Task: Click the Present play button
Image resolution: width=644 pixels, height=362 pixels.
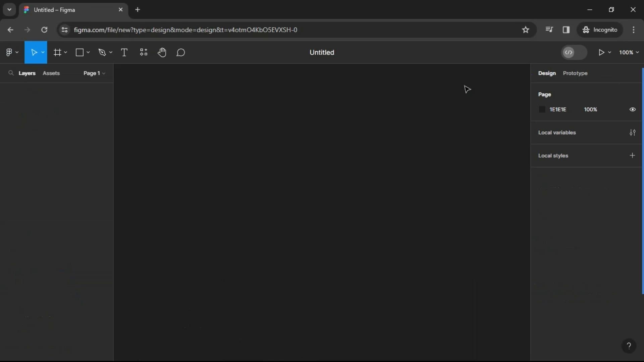Action: (x=601, y=53)
